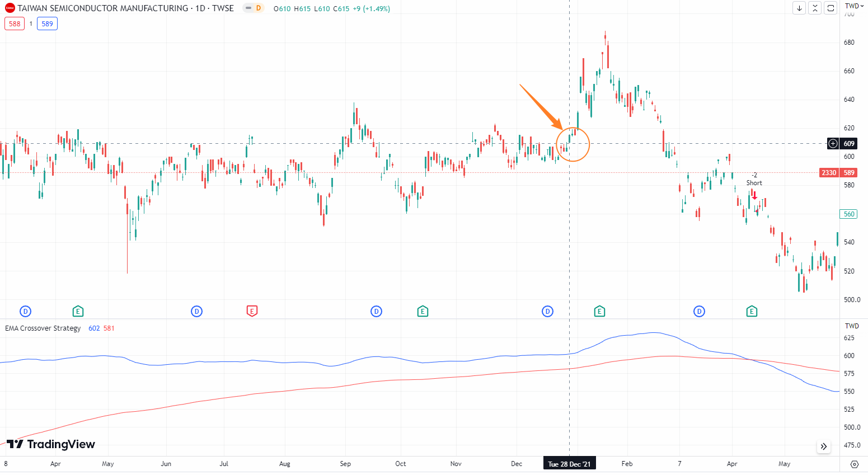Click the maximize pane square icon
Viewport: 868px width, 475px height.
point(831,8)
